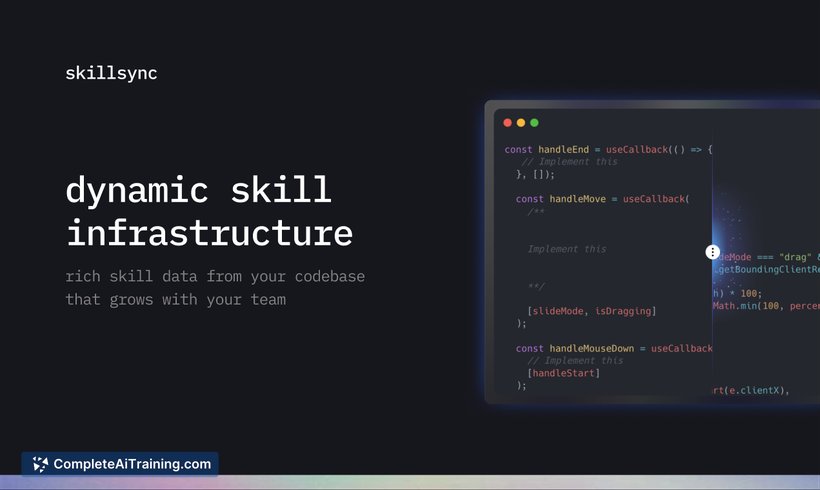The image size is (820, 490).
Task: Click the 'dynamic skill infrastructure' headline
Action: click(209, 211)
